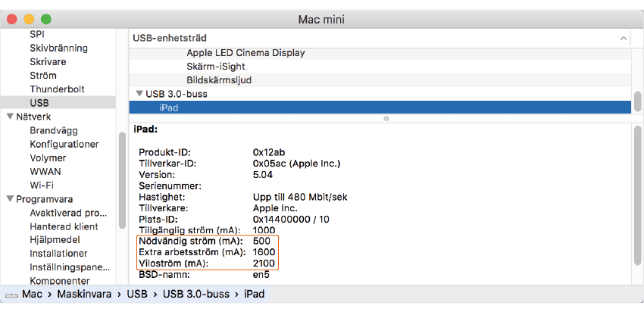
Task: Select Hjälpmedel under Programvara
Action: (x=55, y=240)
